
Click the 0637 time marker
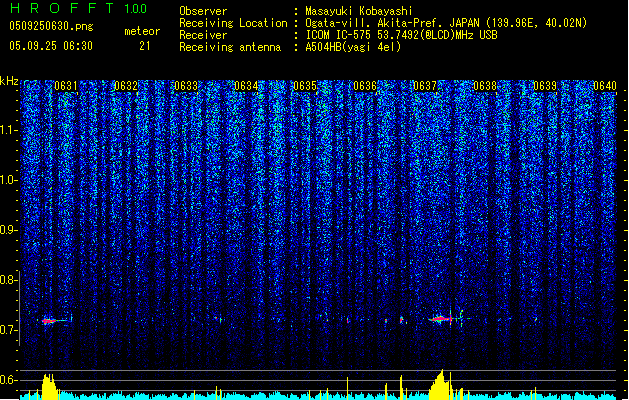click(x=425, y=86)
